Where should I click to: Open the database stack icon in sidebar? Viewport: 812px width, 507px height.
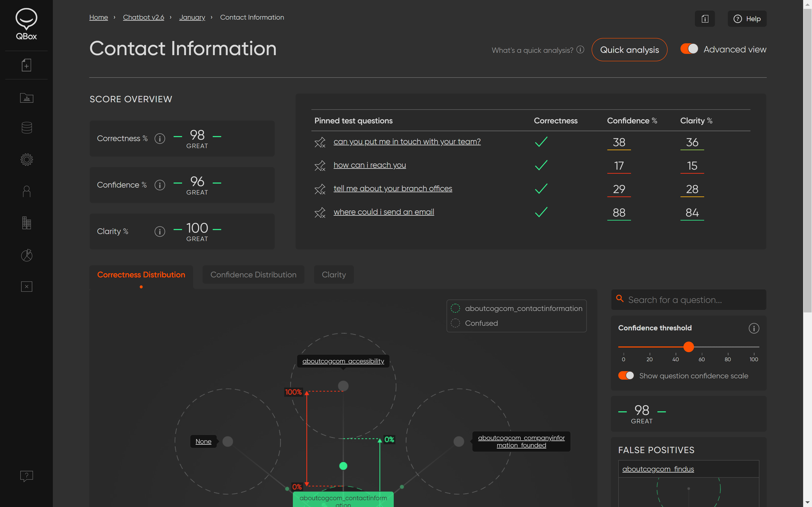(26, 128)
